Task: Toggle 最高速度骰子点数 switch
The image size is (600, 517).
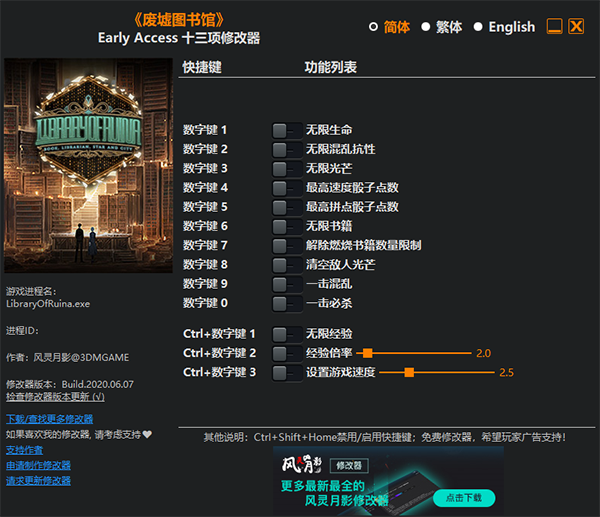Action: (287, 188)
